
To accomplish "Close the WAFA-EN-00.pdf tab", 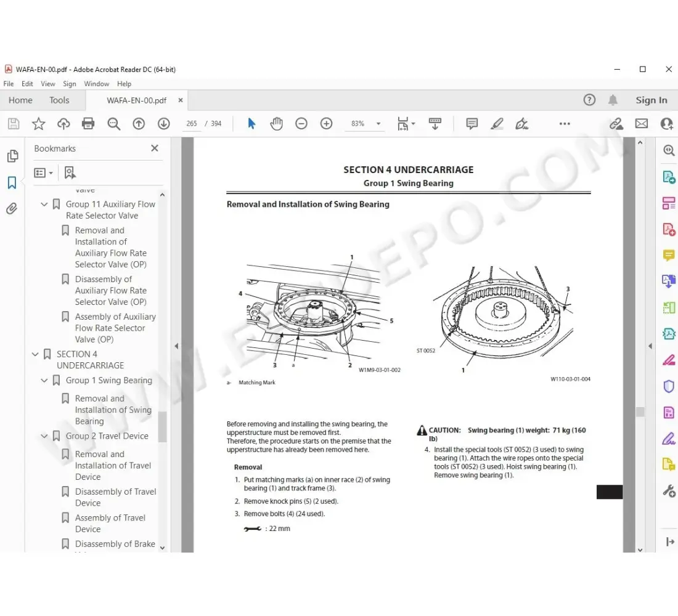I will point(181,100).
